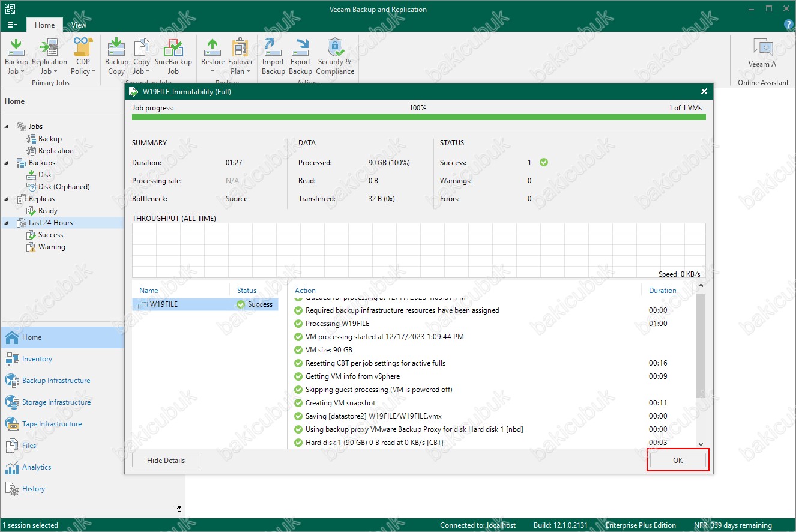Click 'Processing W19FILE' log entry
Screen dimensions: 796x532
337,324
